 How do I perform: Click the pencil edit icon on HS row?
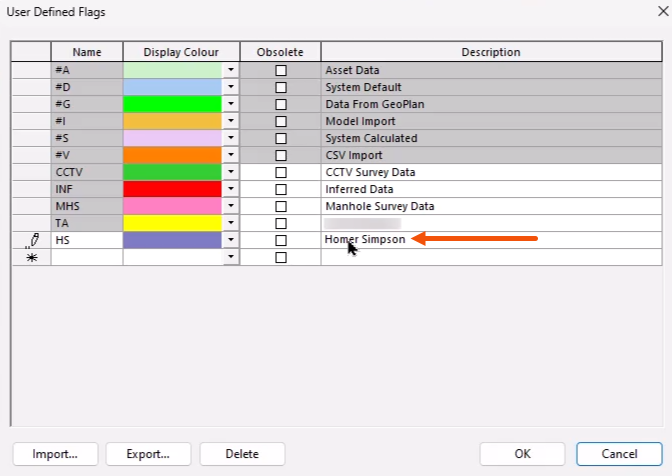[32, 240]
